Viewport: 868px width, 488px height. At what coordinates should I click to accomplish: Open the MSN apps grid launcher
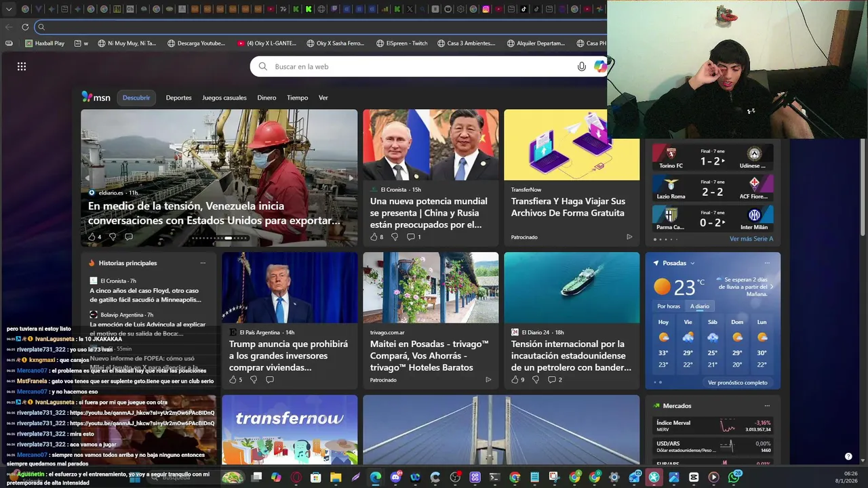point(22,66)
